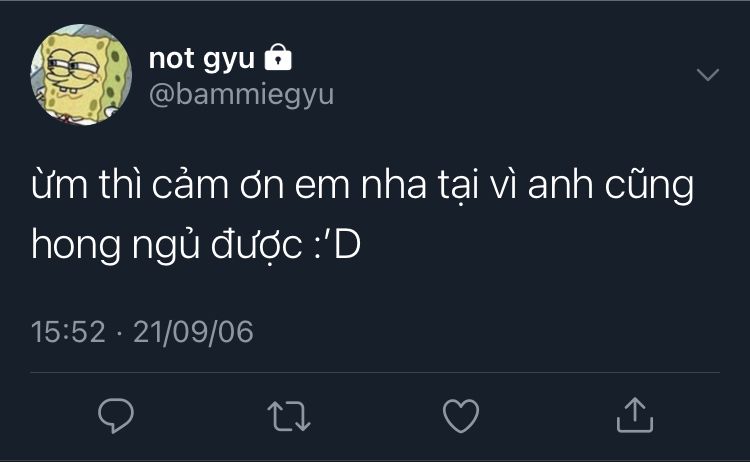The image size is (750, 462).
Task: Click the word cũng ending the first line
Action: (x=649, y=185)
